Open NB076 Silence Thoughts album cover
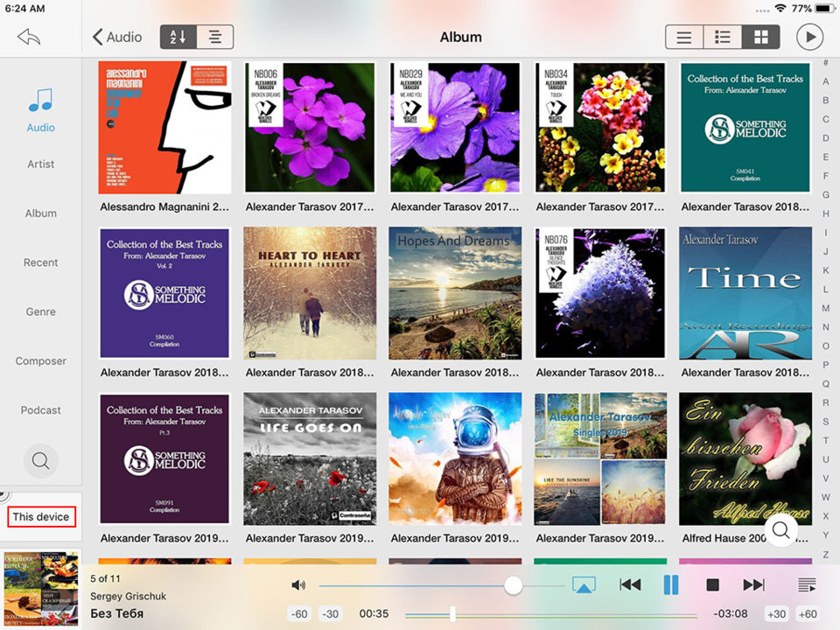 pyautogui.click(x=600, y=293)
